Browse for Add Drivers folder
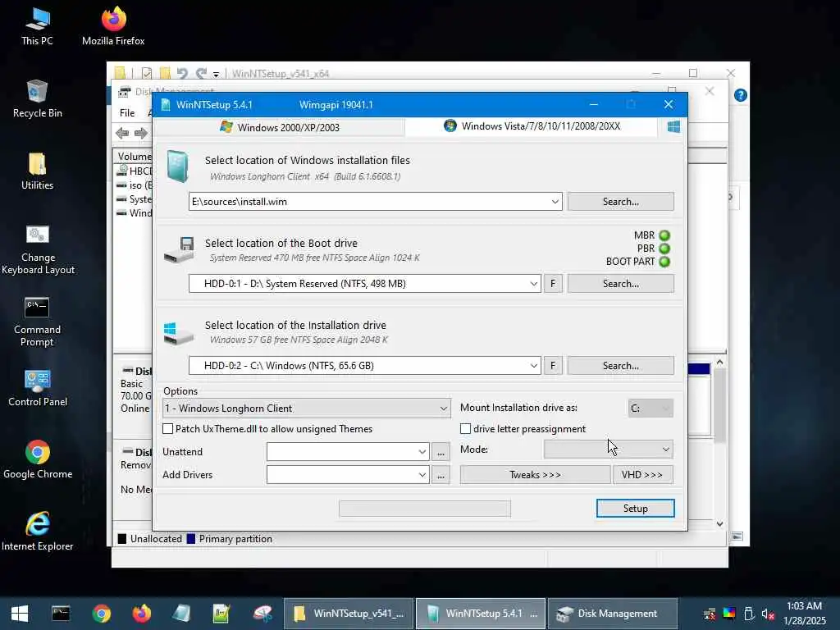This screenshot has height=630, width=840. 441,475
